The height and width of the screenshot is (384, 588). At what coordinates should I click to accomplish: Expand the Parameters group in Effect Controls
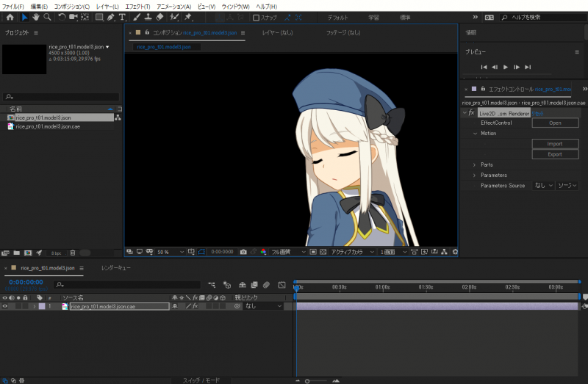[x=474, y=175]
